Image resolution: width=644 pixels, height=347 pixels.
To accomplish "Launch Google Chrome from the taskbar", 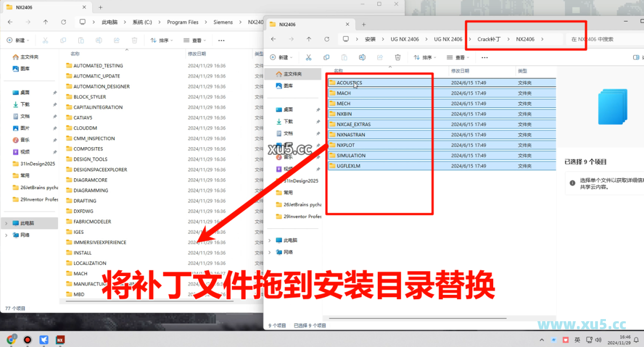I will 11,339.
